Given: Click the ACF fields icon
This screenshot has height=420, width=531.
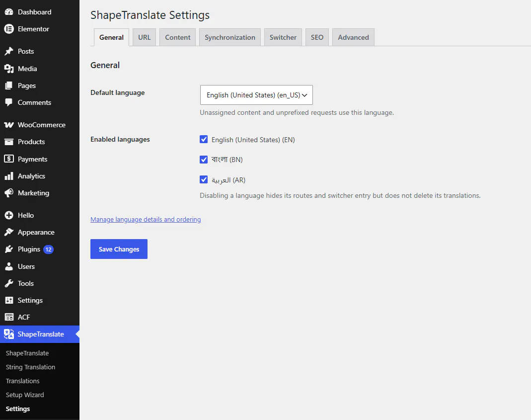Looking at the screenshot, I should (x=9, y=317).
